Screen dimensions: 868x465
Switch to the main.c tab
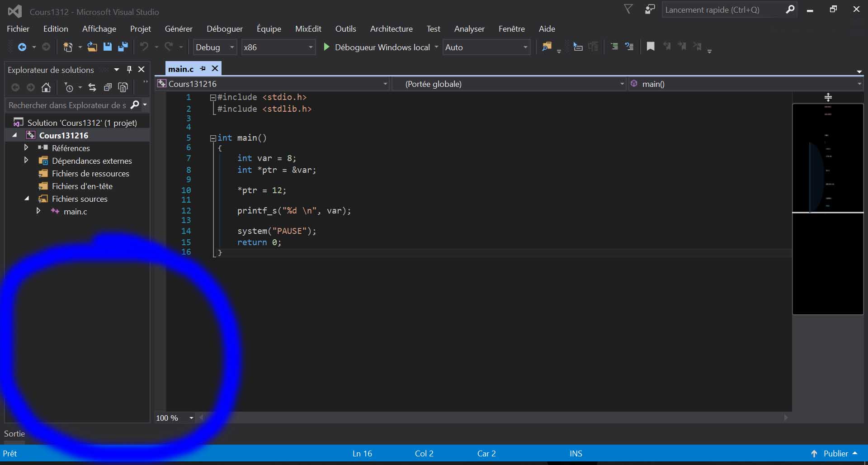(x=181, y=69)
